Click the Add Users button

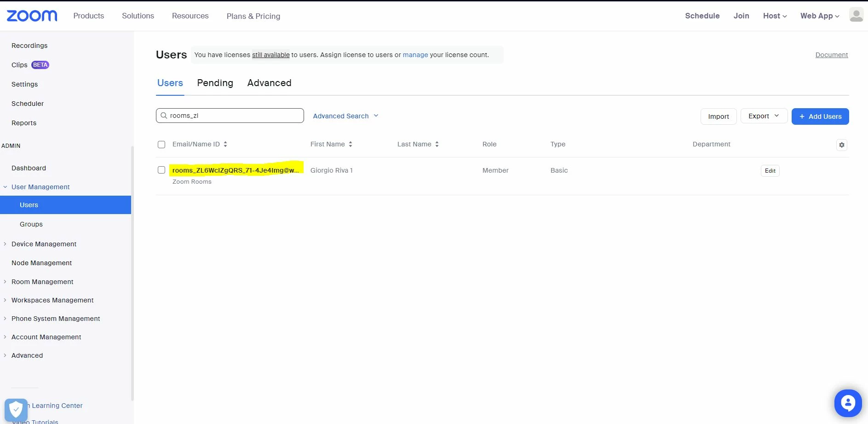click(x=820, y=116)
